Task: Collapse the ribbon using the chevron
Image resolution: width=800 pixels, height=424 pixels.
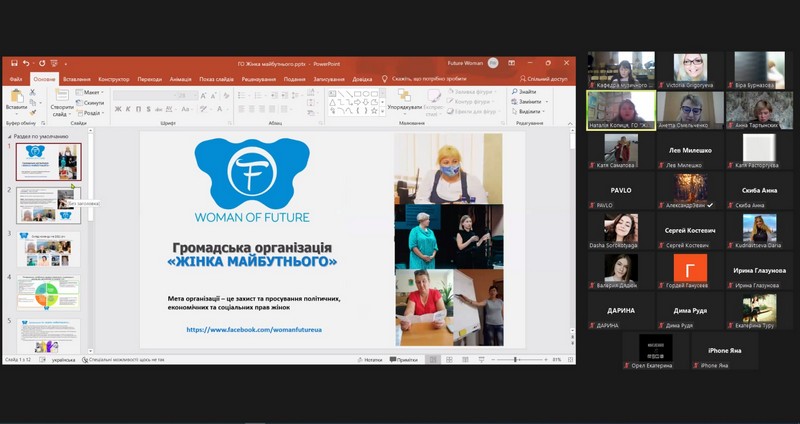Action: [570, 123]
